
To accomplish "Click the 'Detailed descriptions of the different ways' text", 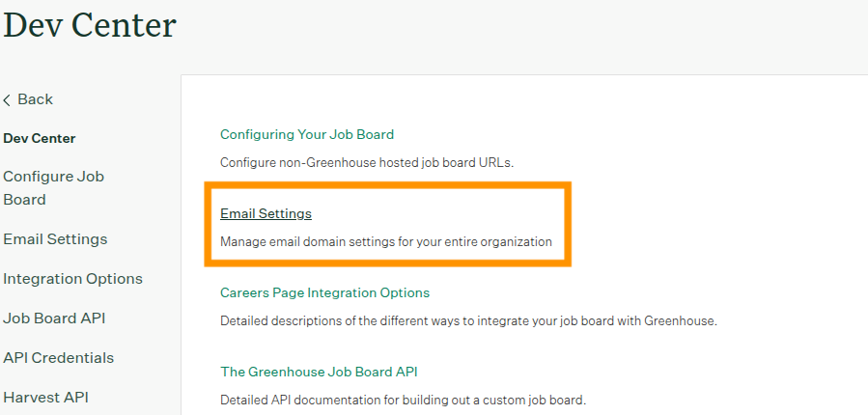I will pyautogui.click(x=468, y=320).
